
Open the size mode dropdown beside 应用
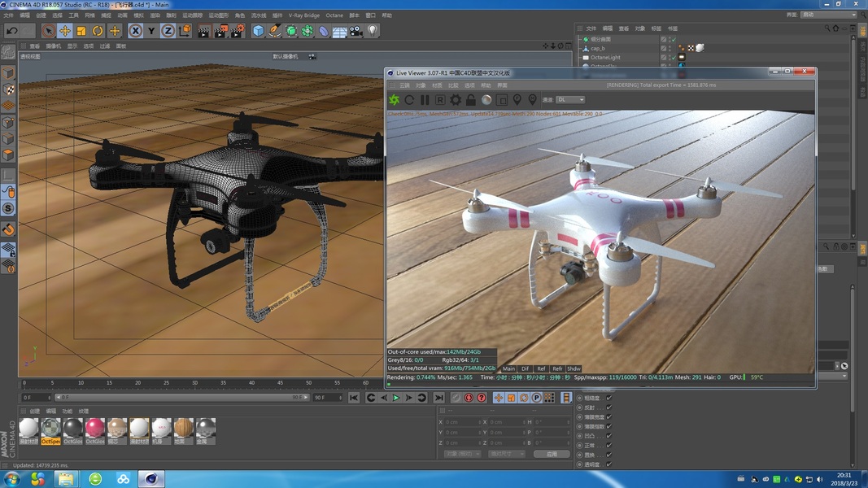pyautogui.click(x=507, y=455)
